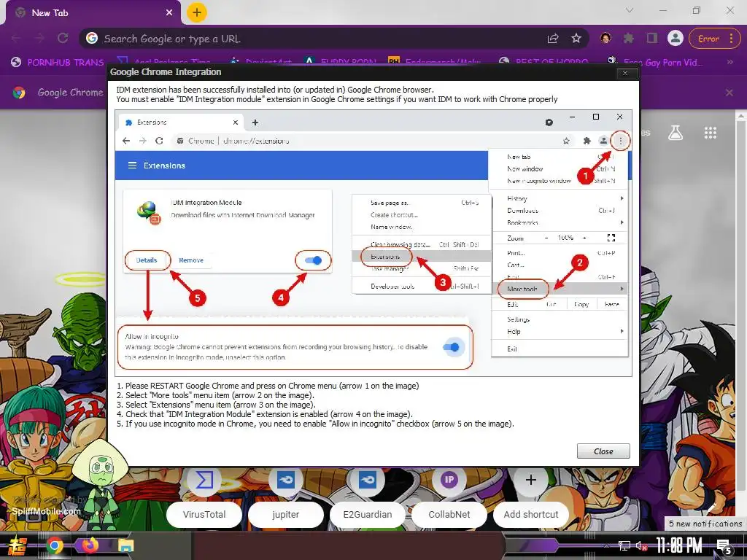Screen dimensions: 747x560
Task: Toggle the Allow in incognito switch in the illustration
Action: tap(451, 347)
